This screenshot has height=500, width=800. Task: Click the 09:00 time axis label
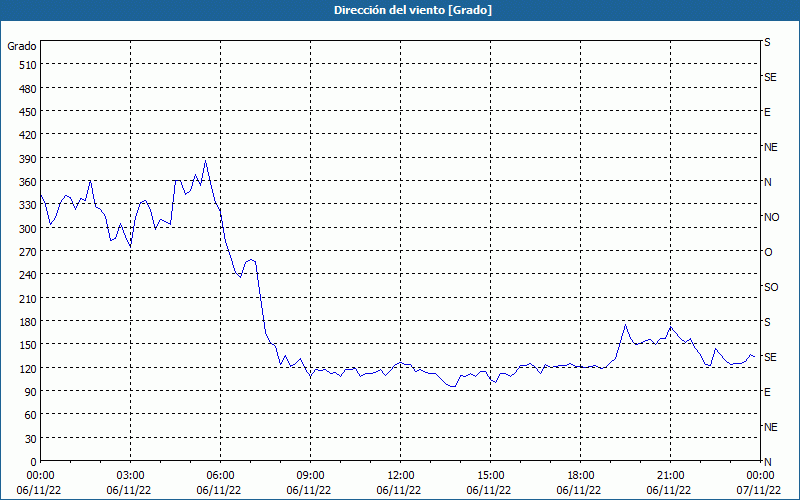coord(310,476)
